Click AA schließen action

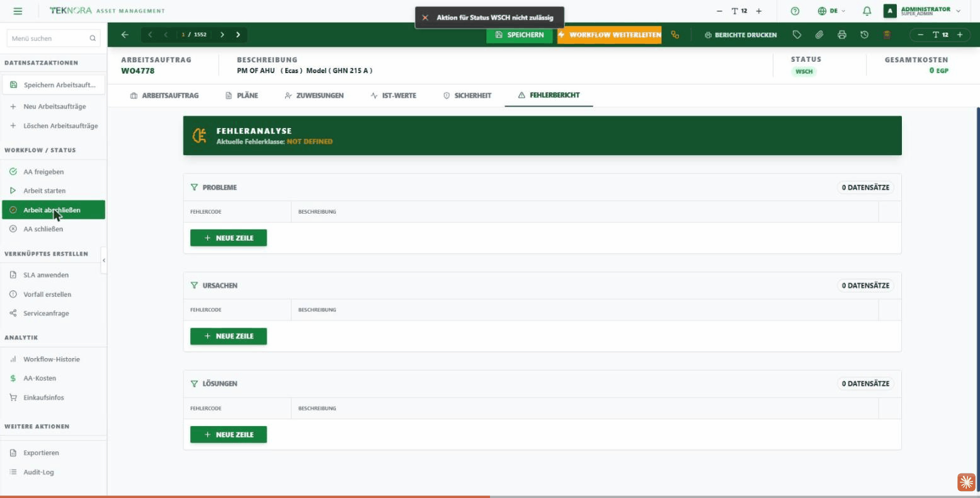point(54,229)
